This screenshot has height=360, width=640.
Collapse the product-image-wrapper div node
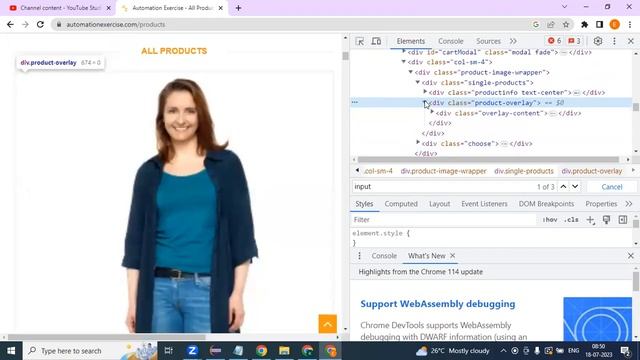pos(411,72)
